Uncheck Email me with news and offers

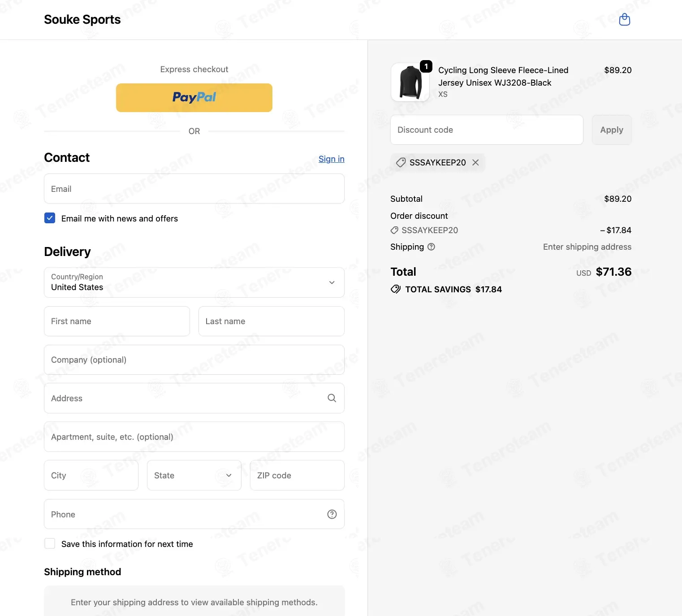pyautogui.click(x=50, y=218)
